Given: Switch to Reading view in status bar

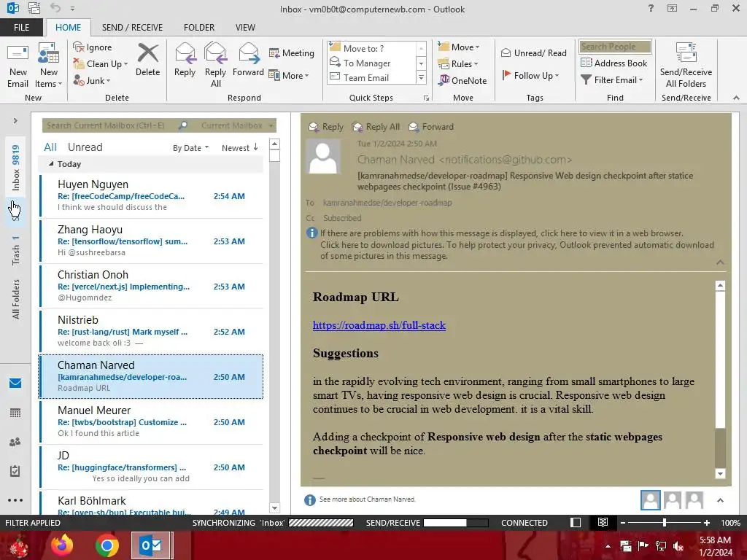Looking at the screenshot, I should pos(603,522).
